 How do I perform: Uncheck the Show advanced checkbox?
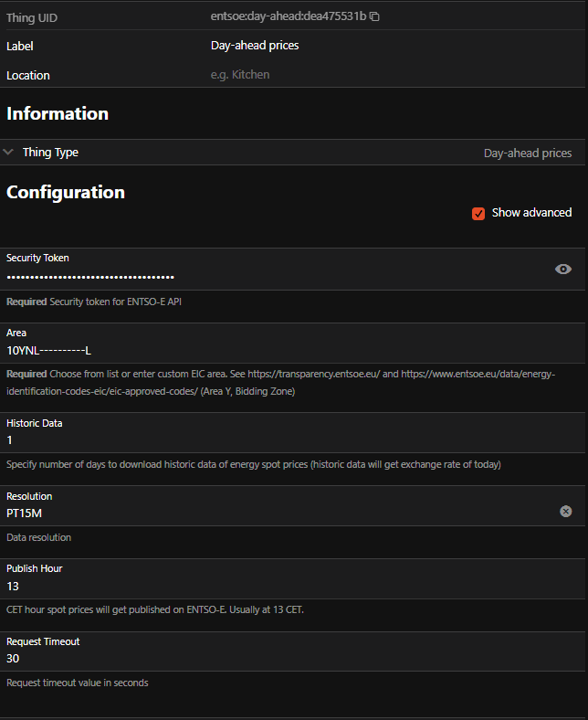point(478,213)
